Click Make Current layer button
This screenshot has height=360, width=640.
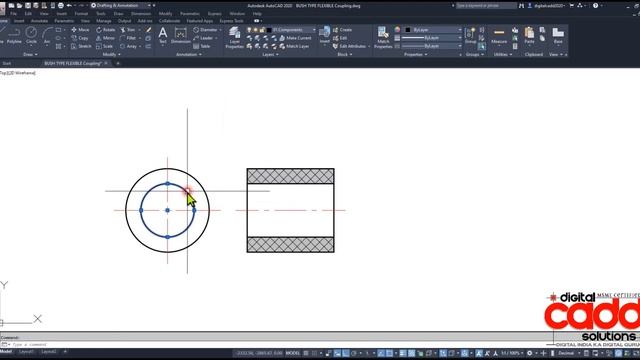[x=295, y=38]
